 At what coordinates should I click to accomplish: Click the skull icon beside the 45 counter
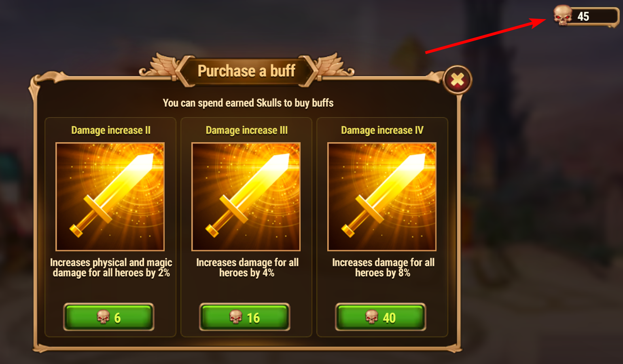click(563, 15)
